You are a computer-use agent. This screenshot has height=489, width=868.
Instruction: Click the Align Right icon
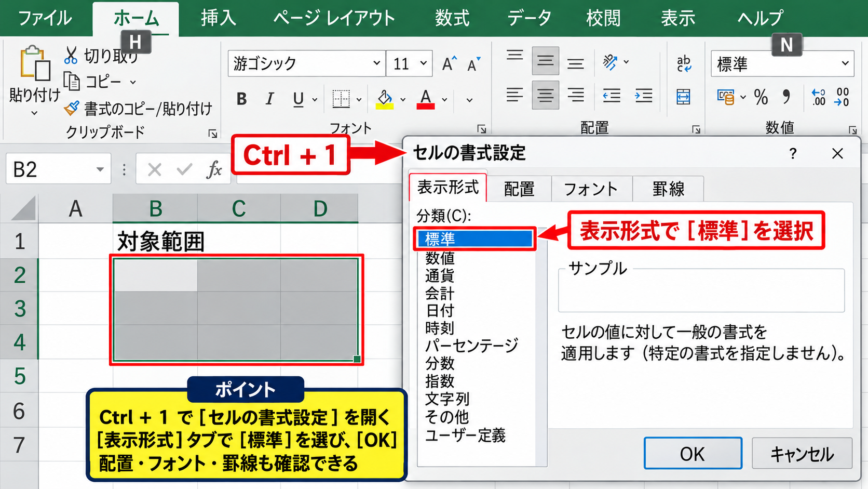[576, 95]
